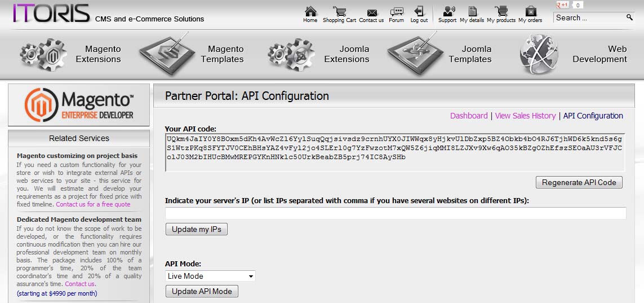This screenshot has height=303, width=644.
Task: Click the Update my IPs button
Action: tap(196, 230)
